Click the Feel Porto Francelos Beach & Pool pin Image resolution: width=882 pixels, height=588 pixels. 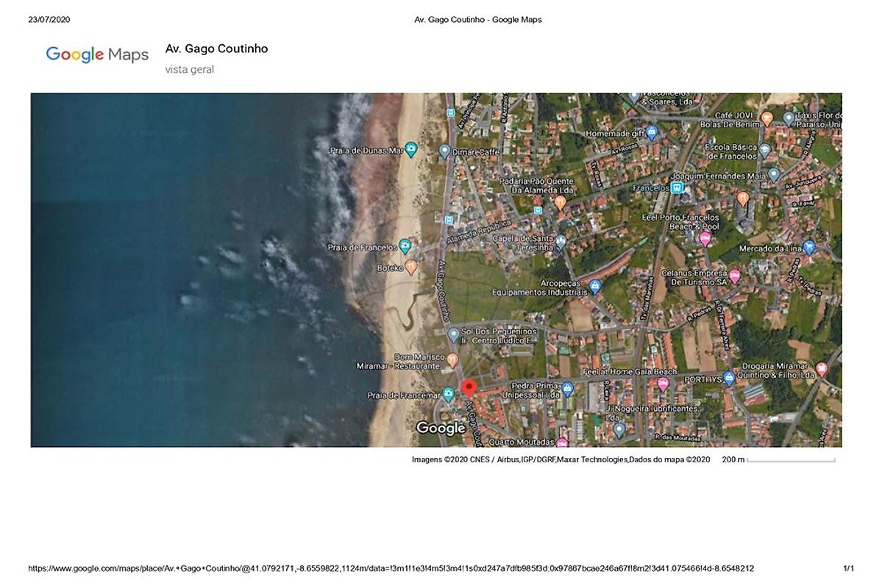[705, 240]
